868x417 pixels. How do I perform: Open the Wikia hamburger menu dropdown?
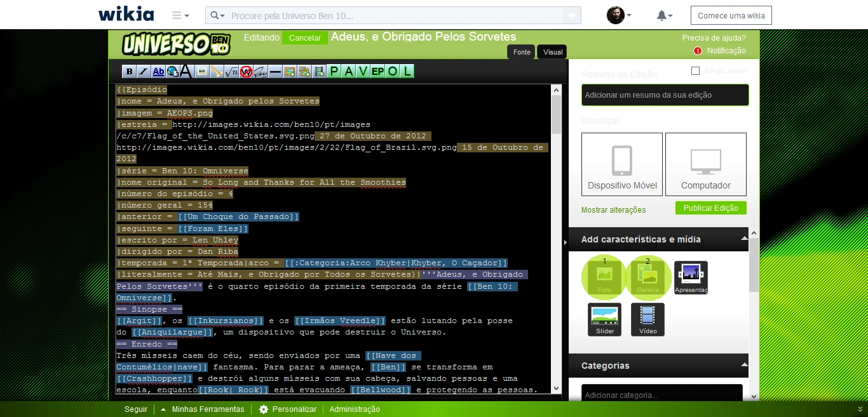pos(180,15)
